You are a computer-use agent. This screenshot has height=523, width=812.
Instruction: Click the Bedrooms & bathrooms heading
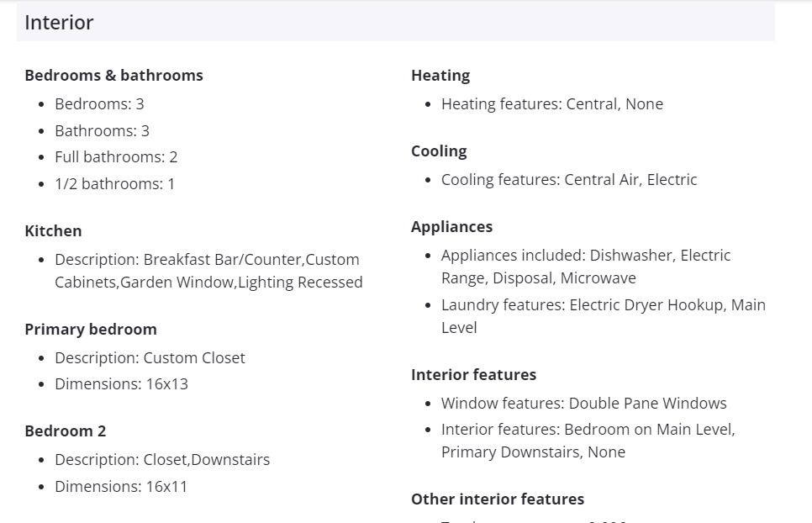pyautogui.click(x=113, y=76)
